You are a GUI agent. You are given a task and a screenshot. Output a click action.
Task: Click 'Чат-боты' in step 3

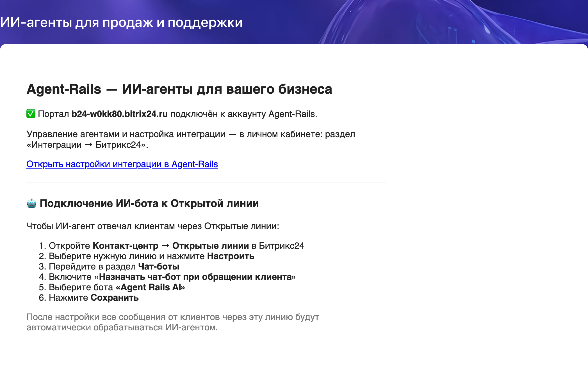tap(159, 266)
